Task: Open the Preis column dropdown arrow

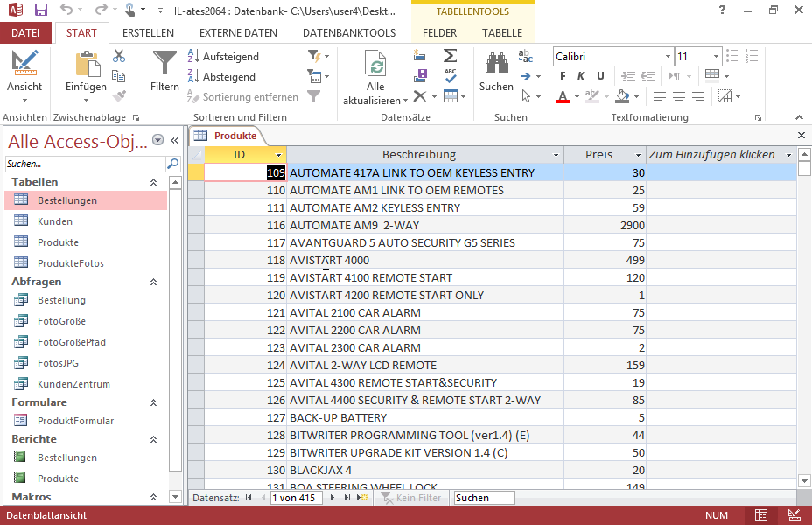Action: 638,155
